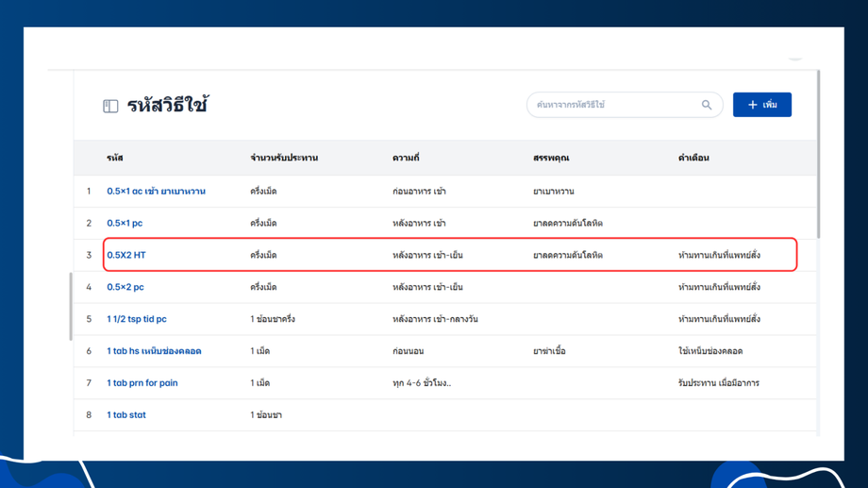Click ยาฆ่าเชื้อ property cell

click(549, 351)
